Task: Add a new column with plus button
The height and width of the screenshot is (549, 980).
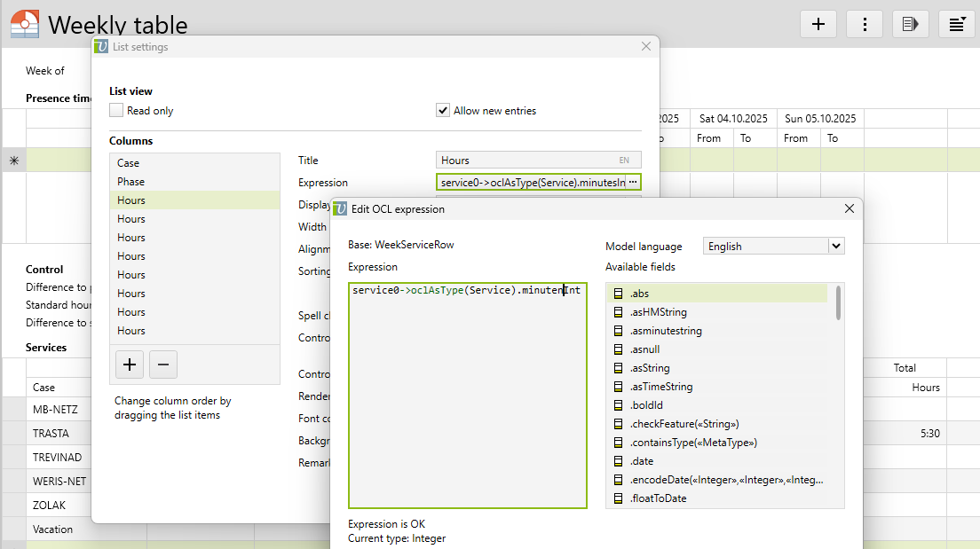Action: 130,364
